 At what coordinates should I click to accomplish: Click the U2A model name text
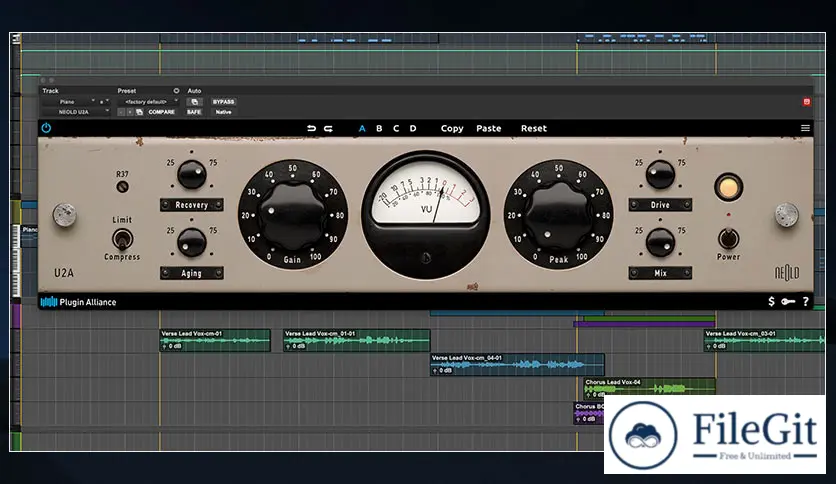[63, 273]
